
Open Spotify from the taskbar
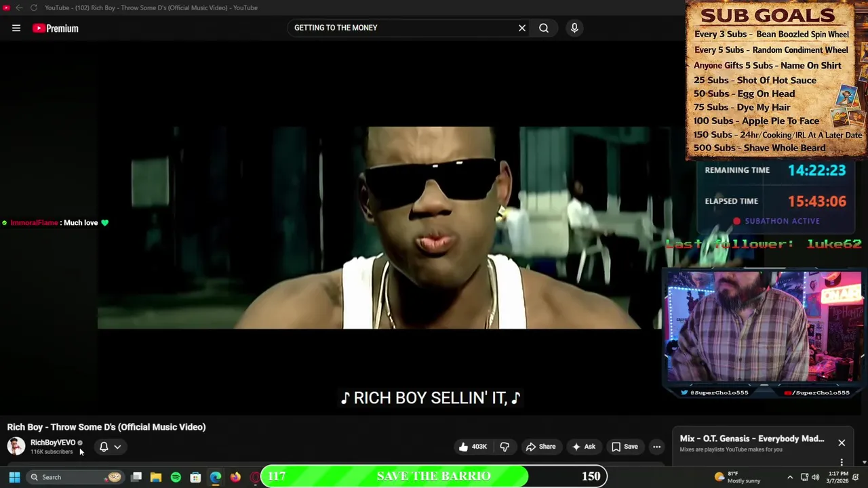point(176,477)
